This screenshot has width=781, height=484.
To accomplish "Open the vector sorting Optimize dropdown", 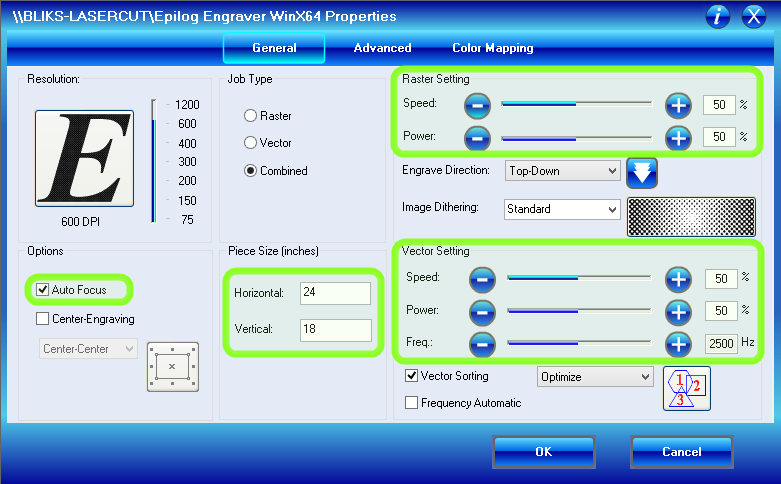I will (x=595, y=377).
